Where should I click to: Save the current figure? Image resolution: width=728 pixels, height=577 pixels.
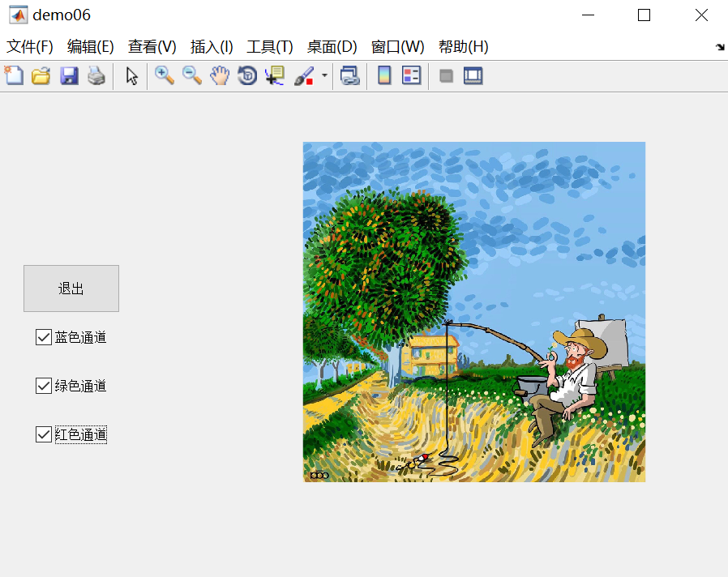[68, 75]
